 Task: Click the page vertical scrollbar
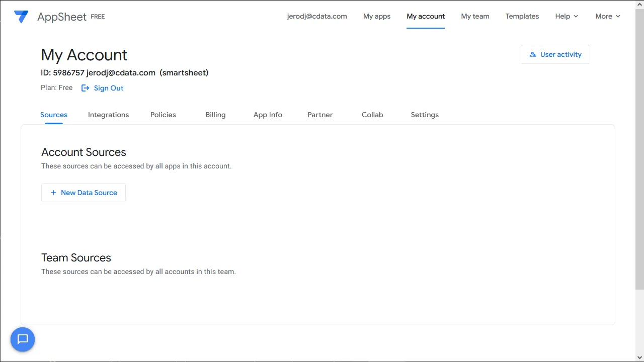639,151
